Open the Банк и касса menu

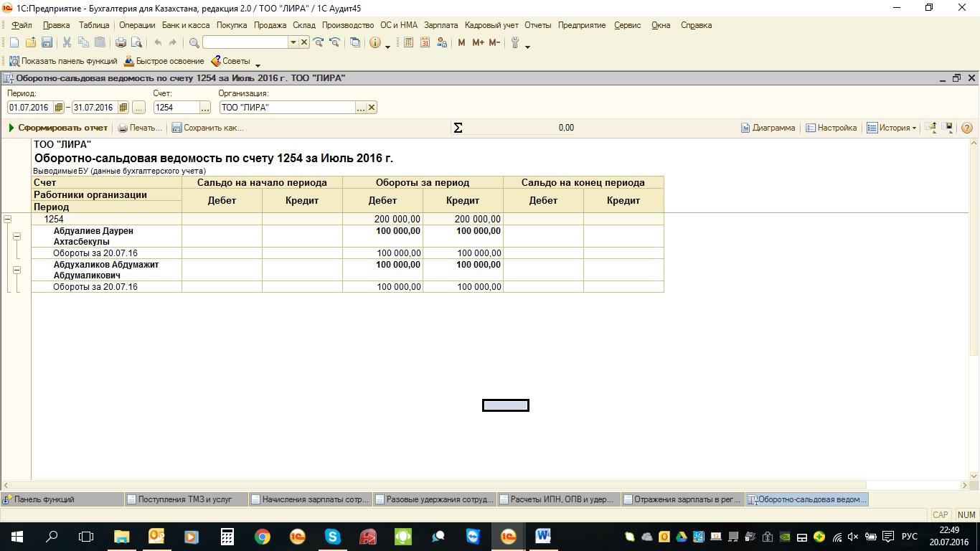(x=186, y=25)
